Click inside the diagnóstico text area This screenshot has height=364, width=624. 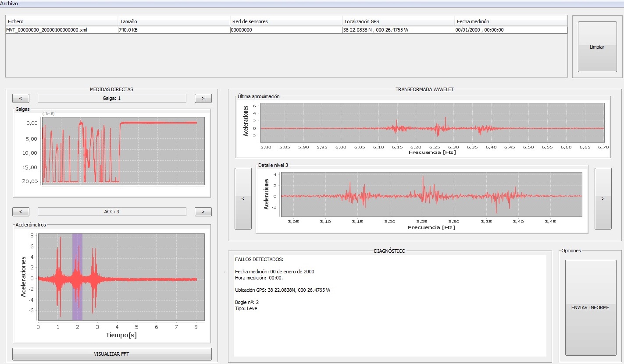tap(389, 329)
